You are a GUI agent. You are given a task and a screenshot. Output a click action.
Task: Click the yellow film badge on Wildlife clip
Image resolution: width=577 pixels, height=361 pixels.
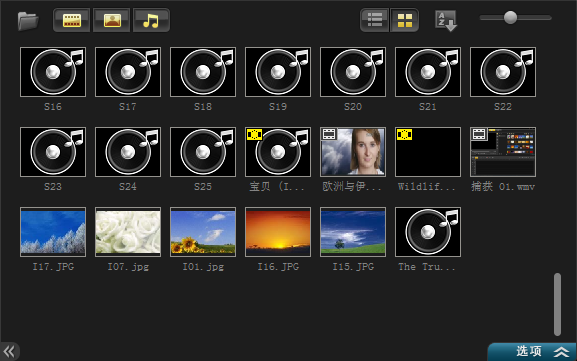pos(404,134)
